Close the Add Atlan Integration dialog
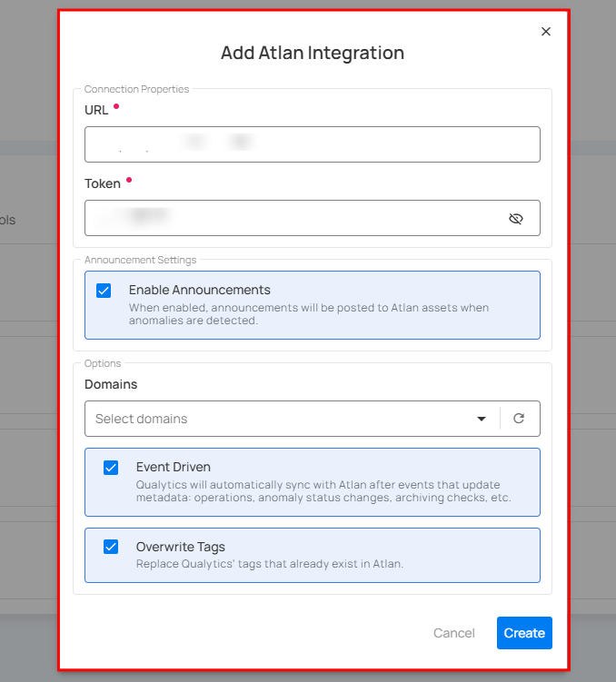The height and width of the screenshot is (682, 616). click(x=545, y=31)
